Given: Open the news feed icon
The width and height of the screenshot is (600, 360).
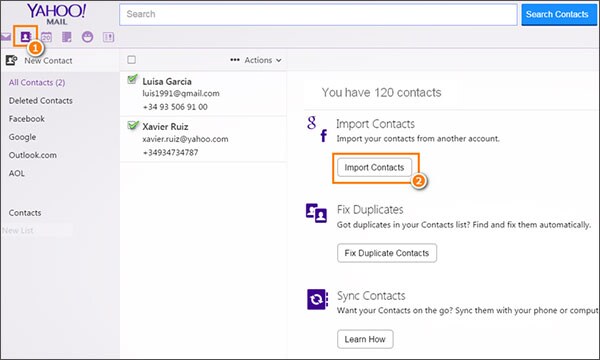Looking at the screenshot, I should tap(109, 37).
